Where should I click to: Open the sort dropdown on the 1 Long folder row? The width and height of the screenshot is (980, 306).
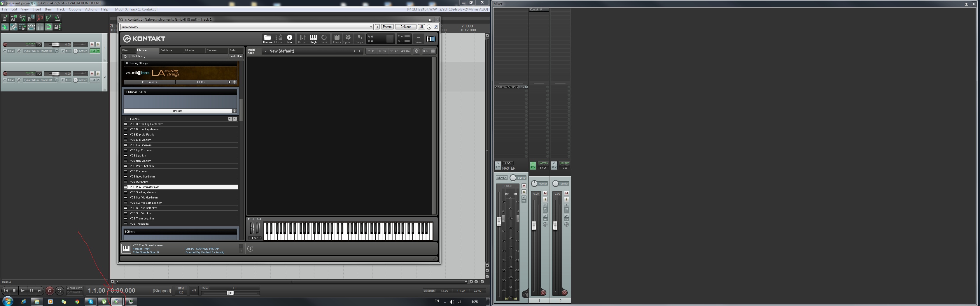pos(230,119)
